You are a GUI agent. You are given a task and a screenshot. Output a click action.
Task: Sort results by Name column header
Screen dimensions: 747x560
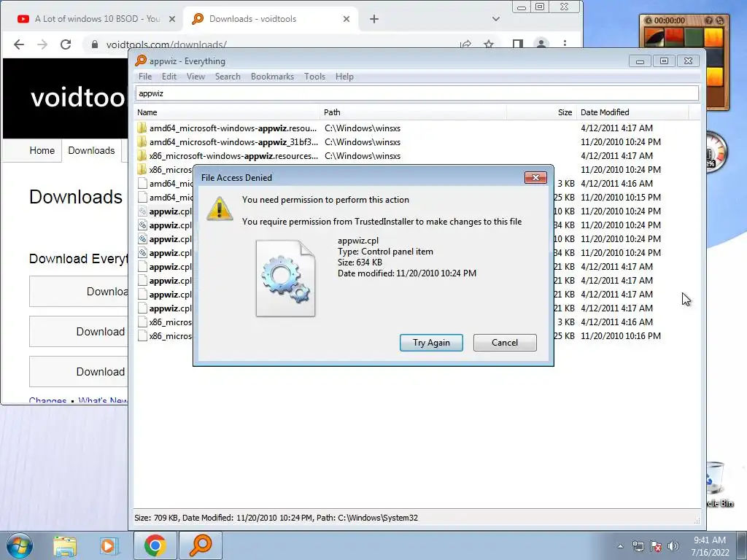click(x=228, y=112)
